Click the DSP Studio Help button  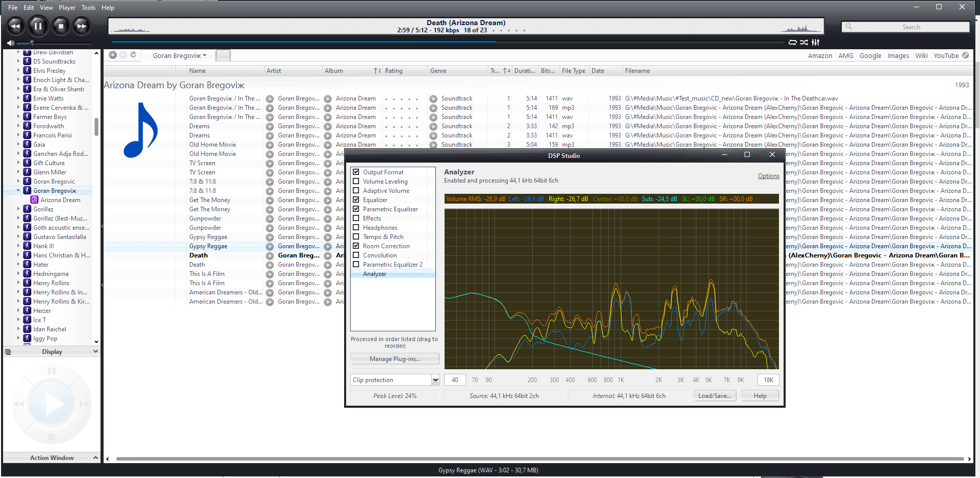pyautogui.click(x=760, y=395)
